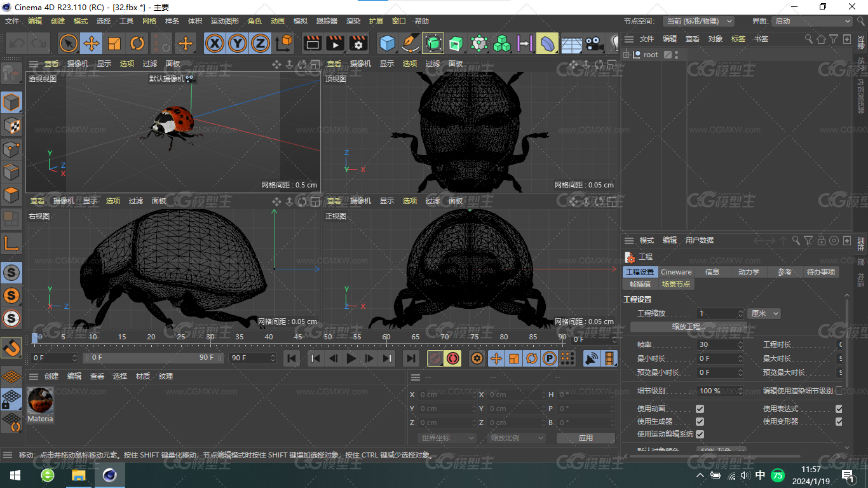Jump to the start of the animation

click(292, 359)
